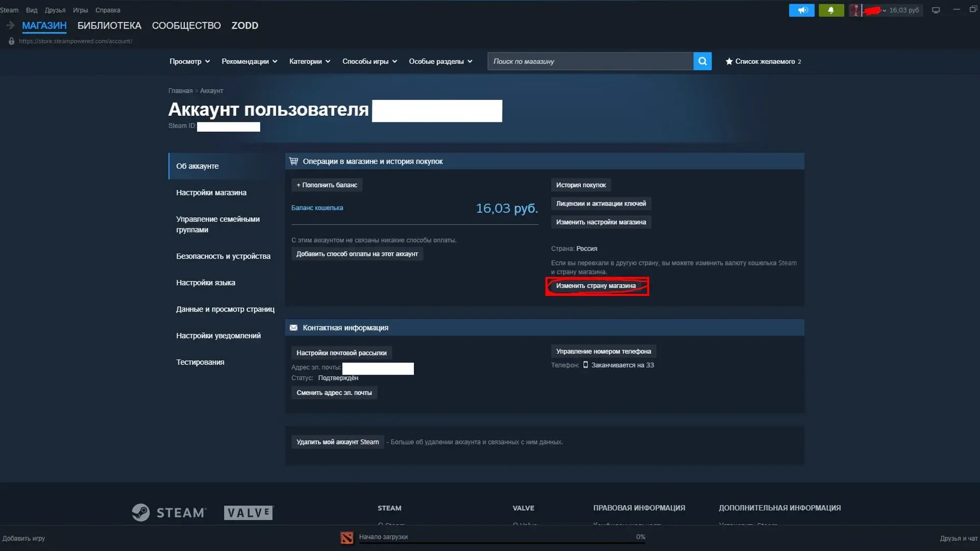Screen dimensions: 980x551
Task: Open the Игры menu
Action: click(x=80, y=10)
